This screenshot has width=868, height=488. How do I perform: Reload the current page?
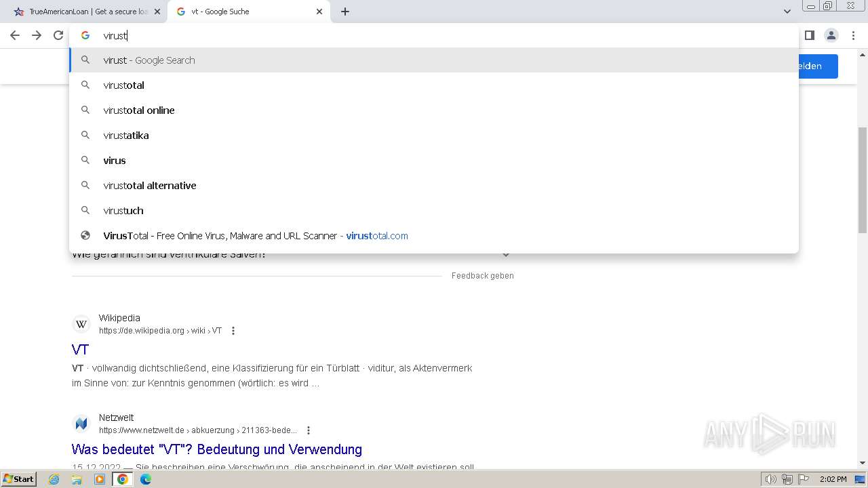[x=58, y=35]
